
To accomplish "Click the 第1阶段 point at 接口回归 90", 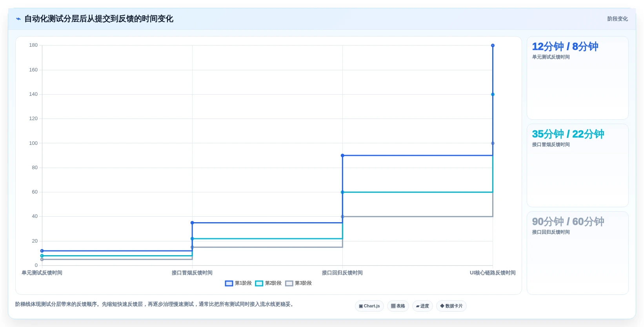I will coord(343,155).
